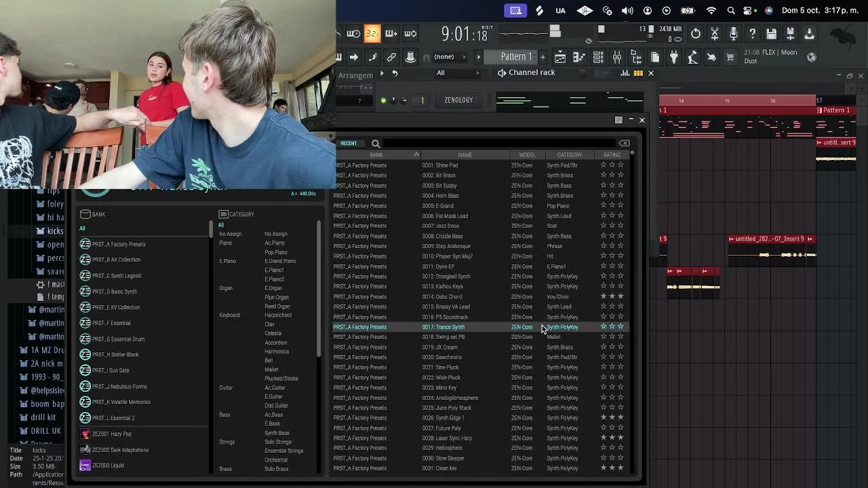
Task: Clear Zenology search with backspace icon
Action: tap(624, 143)
